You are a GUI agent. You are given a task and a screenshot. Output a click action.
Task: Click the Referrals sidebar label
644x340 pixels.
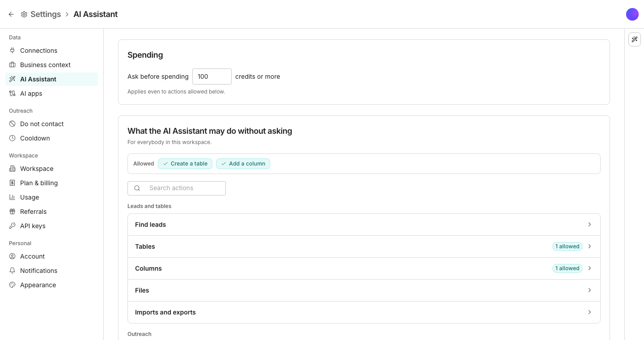34,212
